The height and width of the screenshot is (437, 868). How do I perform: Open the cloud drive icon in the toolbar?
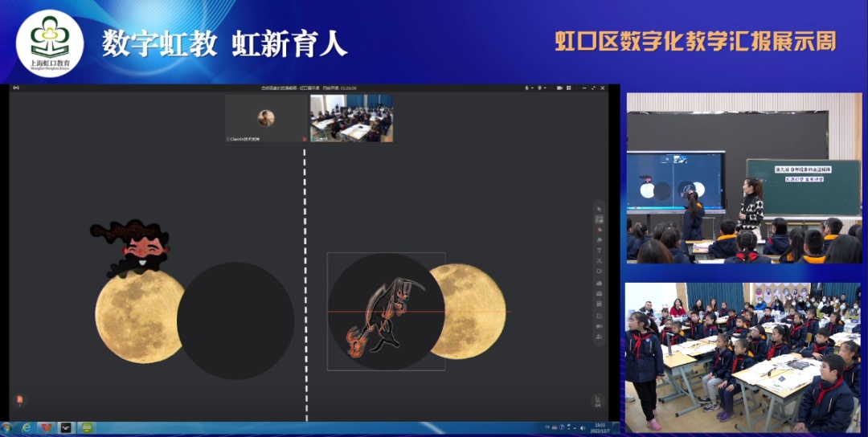tap(600, 284)
